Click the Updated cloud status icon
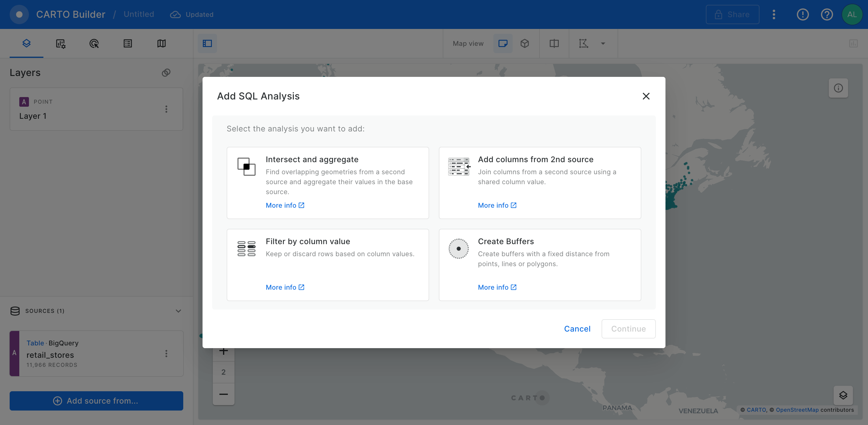 [x=175, y=14]
